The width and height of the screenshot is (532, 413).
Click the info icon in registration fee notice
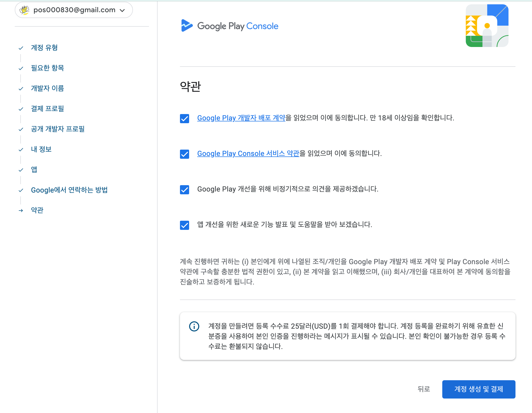pos(194,326)
